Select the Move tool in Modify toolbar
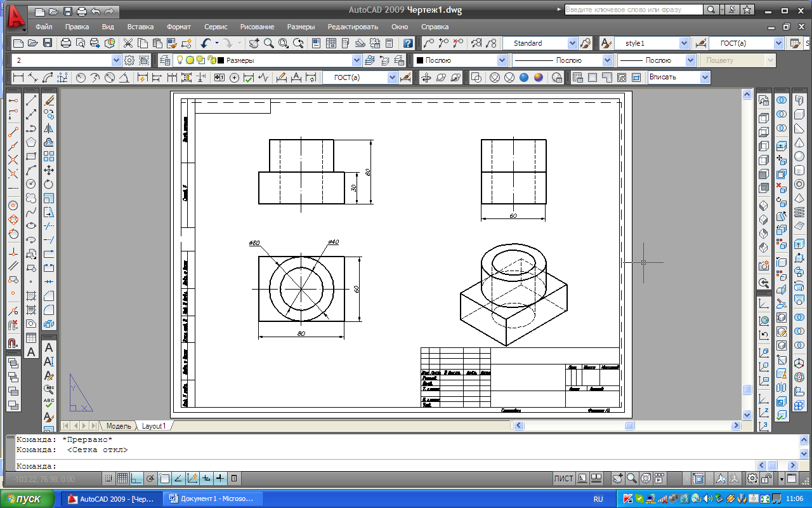The height and width of the screenshot is (508, 812). (49, 170)
